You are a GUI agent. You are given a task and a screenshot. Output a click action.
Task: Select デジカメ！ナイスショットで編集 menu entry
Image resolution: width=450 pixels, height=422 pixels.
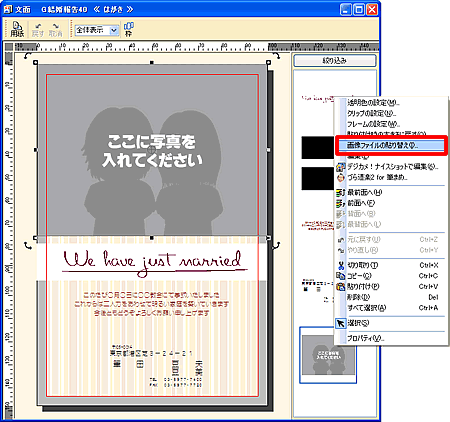click(391, 167)
